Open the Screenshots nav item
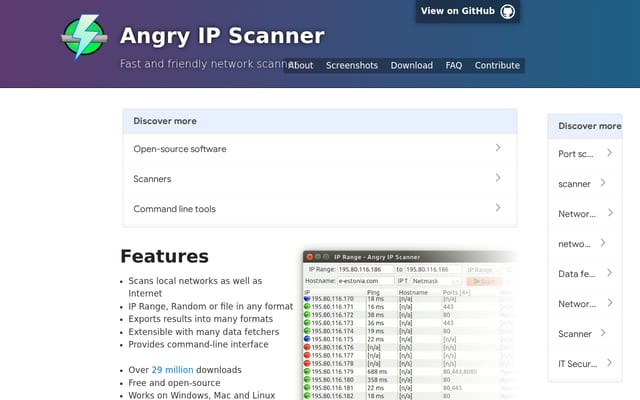Image resolution: width=640 pixels, height=400 pixels. 352,65
